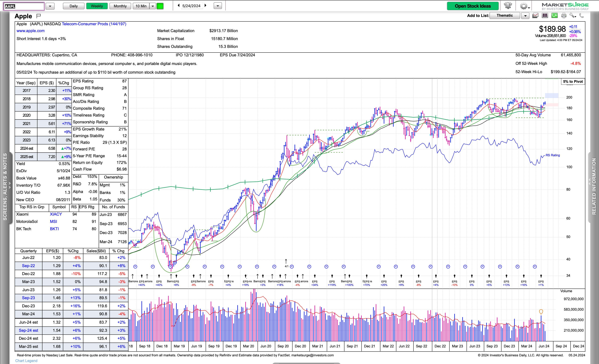
Task: Print the chart using printer icon
Action: (564, 16)
